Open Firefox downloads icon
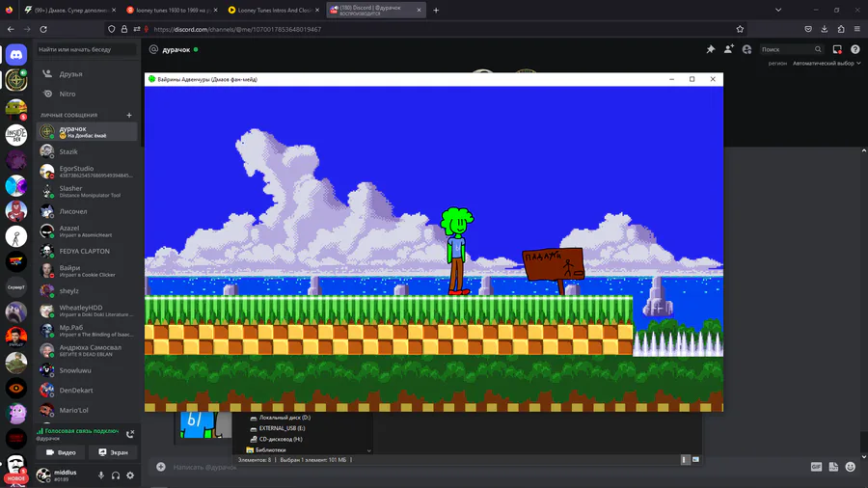The image size is (868, 488). click(825, 29)
